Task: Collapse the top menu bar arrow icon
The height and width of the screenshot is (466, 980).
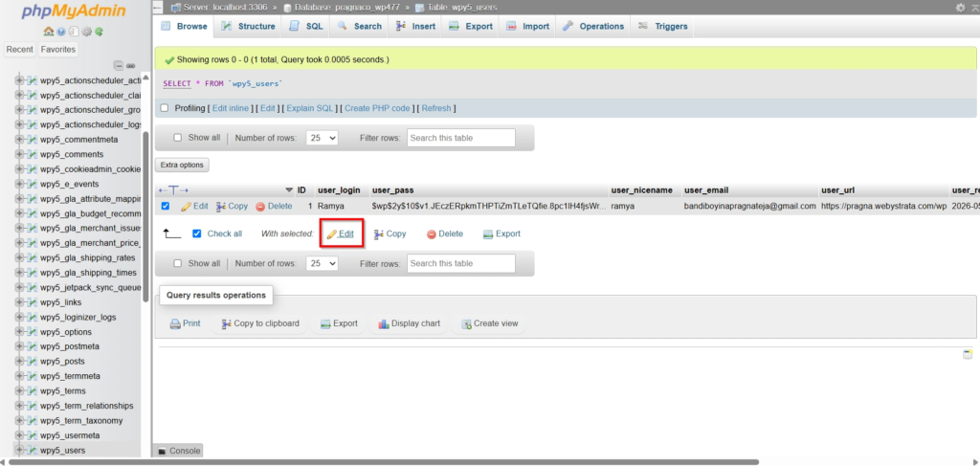Action: (x=973, y=8)
